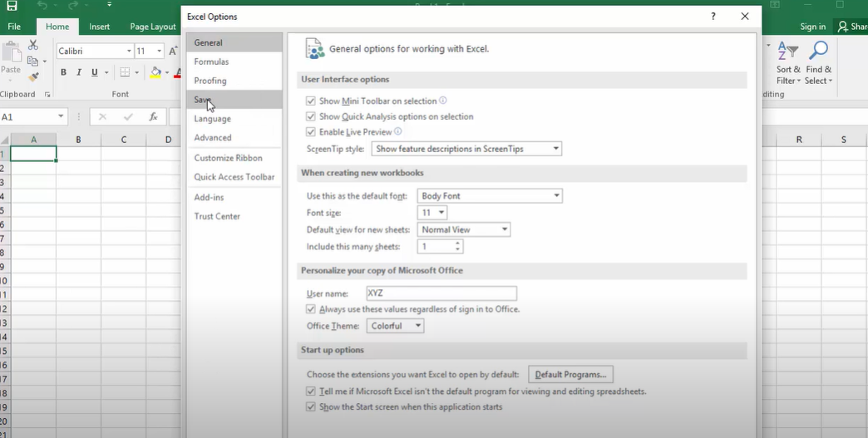Switch to the Insert ribbon tab
The height and width of the screenshot is (438, 868).
coord(99,27)
